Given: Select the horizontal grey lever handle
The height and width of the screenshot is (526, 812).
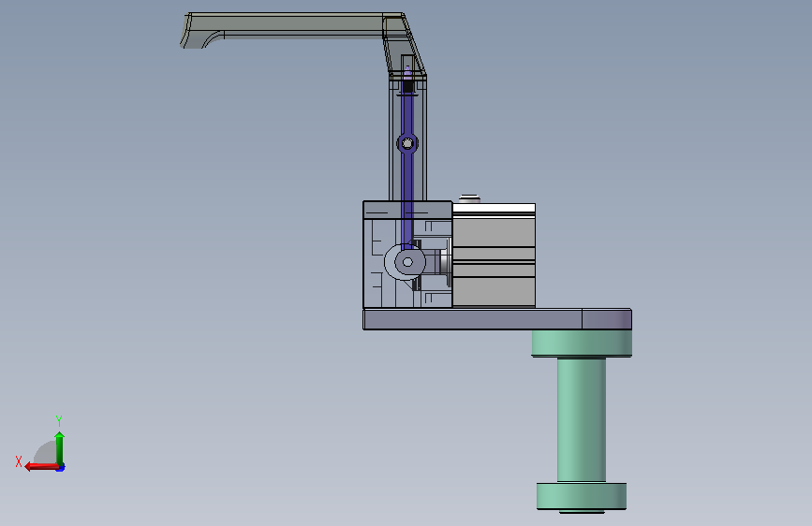Looking at the screenshot, I should coord(285,25).
